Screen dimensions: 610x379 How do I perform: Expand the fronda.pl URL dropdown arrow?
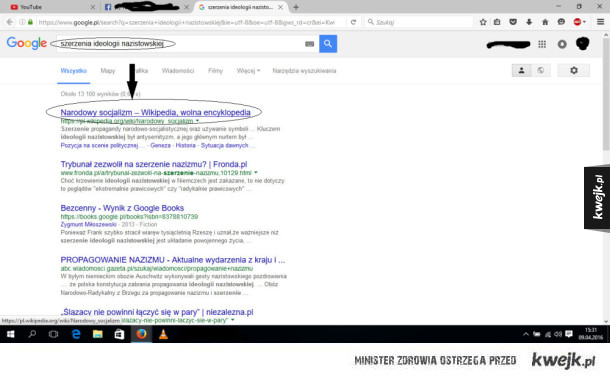(256, 172)
